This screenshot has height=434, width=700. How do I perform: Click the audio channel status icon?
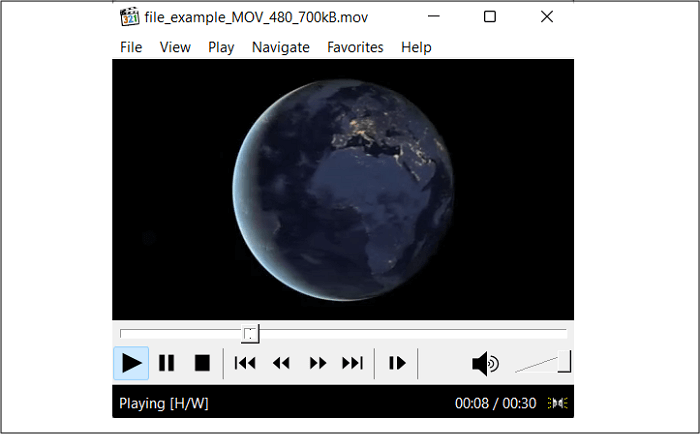(x=558, y=403)
